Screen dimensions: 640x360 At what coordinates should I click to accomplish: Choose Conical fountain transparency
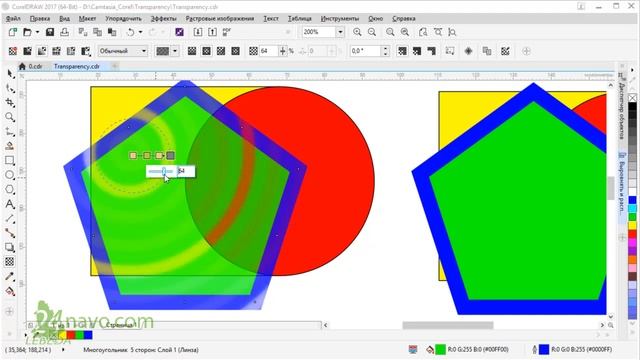tap(221, 51)
